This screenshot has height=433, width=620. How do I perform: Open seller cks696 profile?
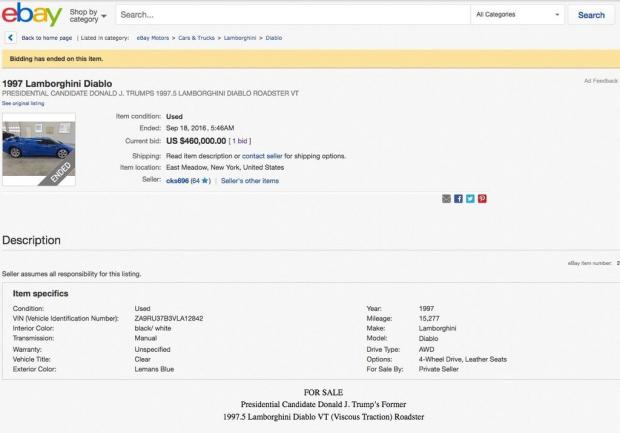pos(177,180)
